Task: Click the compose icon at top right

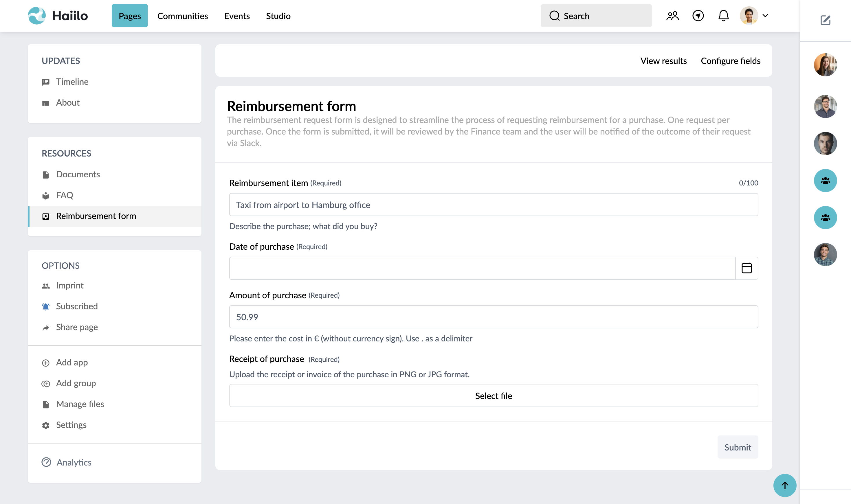Action: click(825, 20)
